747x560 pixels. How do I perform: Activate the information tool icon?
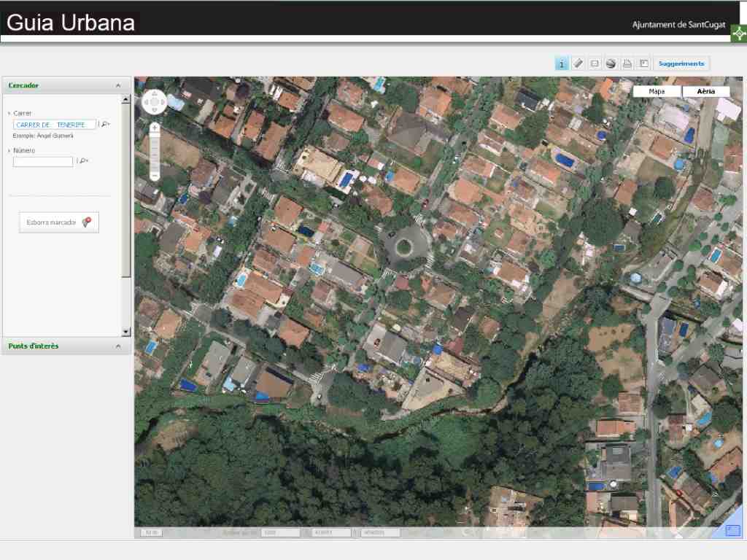(562, 64)
